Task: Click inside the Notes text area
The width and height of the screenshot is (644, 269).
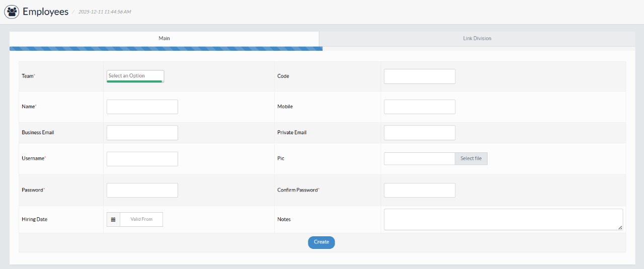Action: tap(503, 219)
